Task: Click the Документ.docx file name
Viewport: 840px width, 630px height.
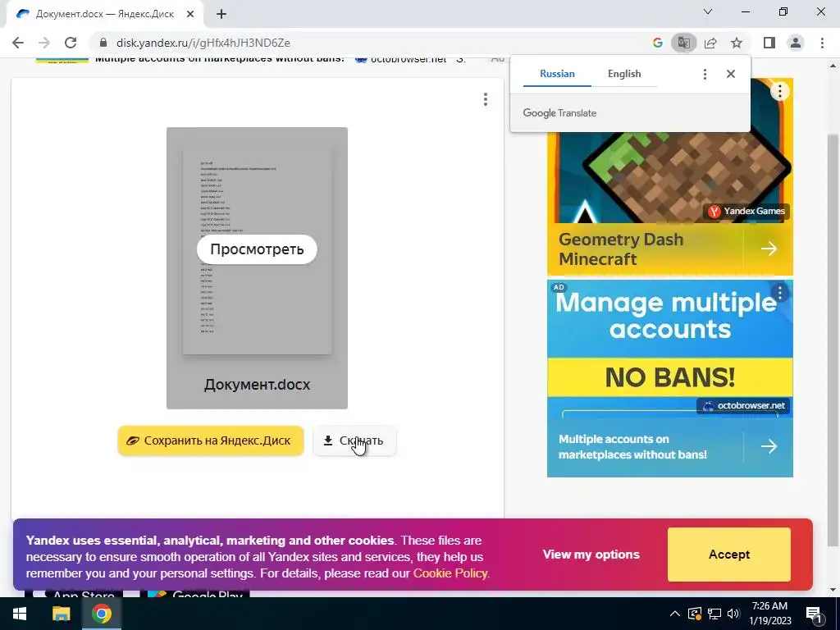Action: point(257,385)
